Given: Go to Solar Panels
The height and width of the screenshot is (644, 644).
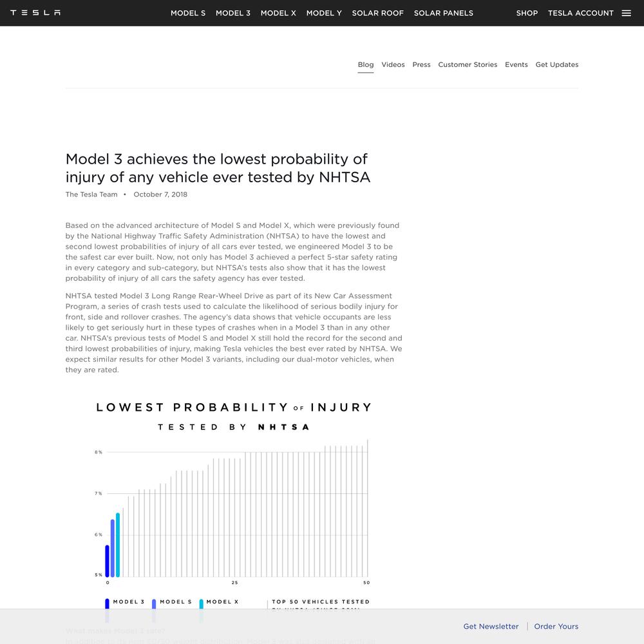Looking at the screenshot, I should click(444, 13).
